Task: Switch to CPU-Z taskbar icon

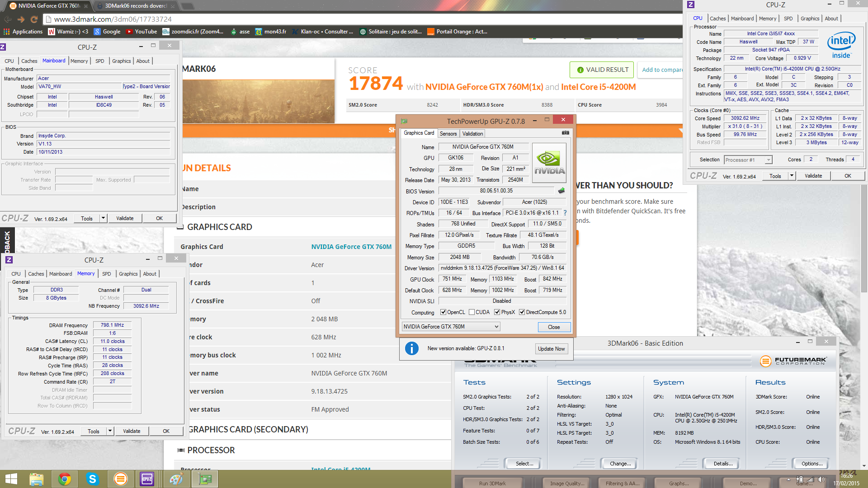Action: [x=147, y=479]
